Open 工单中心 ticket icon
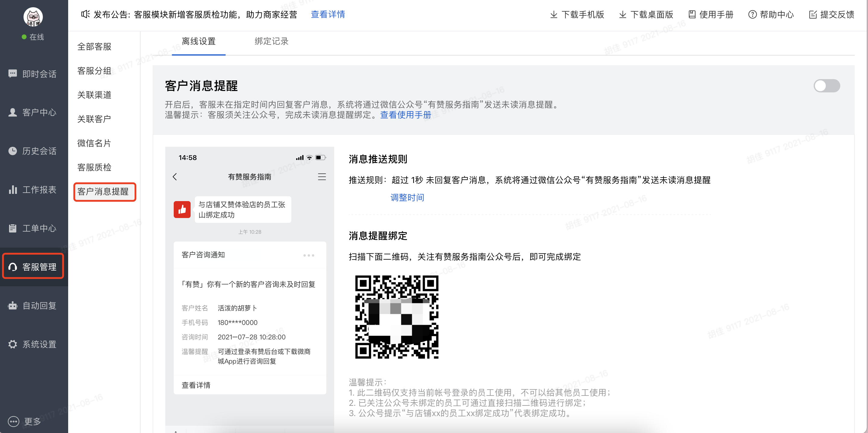868x433 pixels. 12,228
